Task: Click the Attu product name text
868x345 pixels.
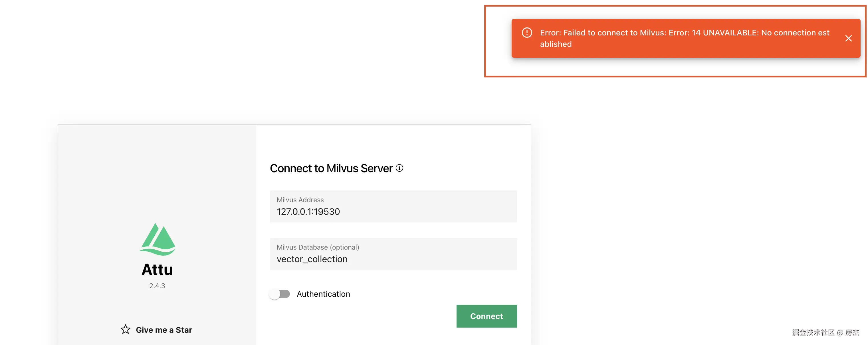Action: [157, 269]
